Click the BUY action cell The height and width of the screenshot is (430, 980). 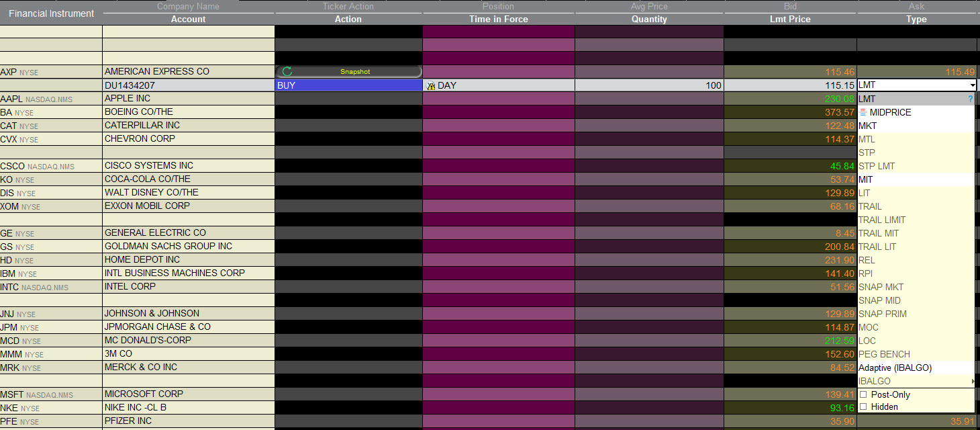pos(348,85)
